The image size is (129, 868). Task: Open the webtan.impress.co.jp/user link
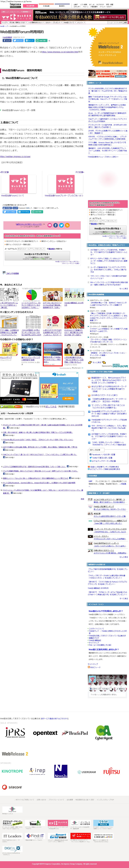15,156
